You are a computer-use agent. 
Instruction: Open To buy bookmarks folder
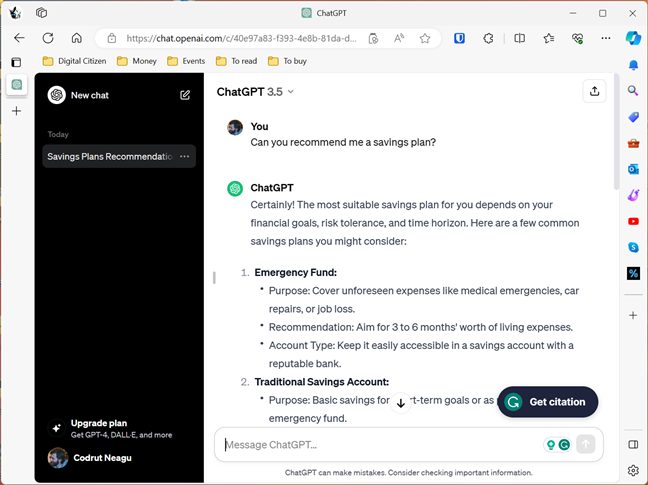[287, 61]
